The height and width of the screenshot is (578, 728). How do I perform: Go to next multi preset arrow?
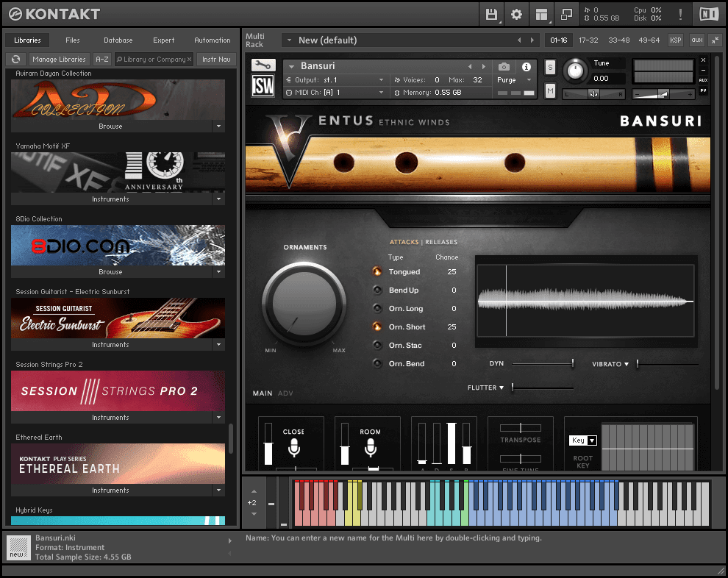point(532,40)
